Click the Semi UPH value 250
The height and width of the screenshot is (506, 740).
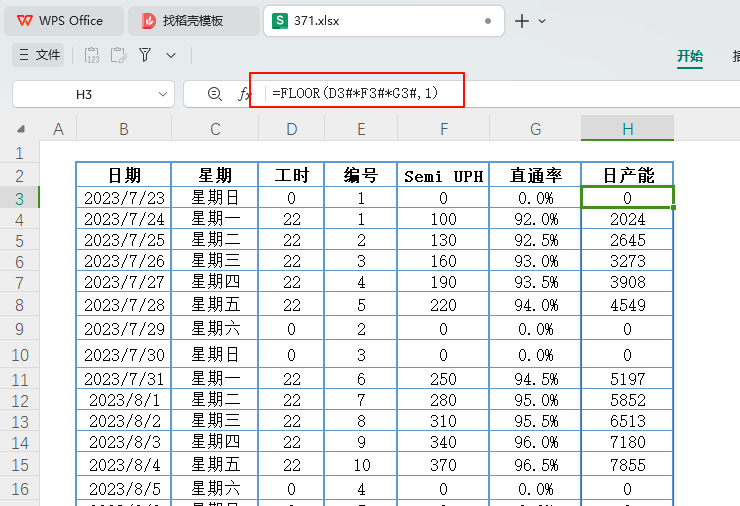pos(444,379)
